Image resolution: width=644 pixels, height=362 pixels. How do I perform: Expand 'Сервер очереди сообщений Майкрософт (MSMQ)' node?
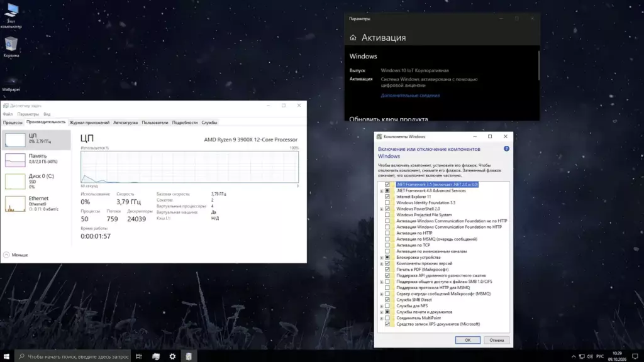click(382, 294)
